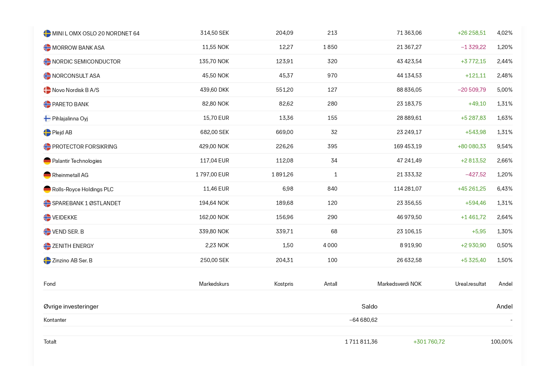The height and width of the screenshot is (392, 555).
Task: Click Veidekke market value 46 979,50
Action: coord(409,217)
